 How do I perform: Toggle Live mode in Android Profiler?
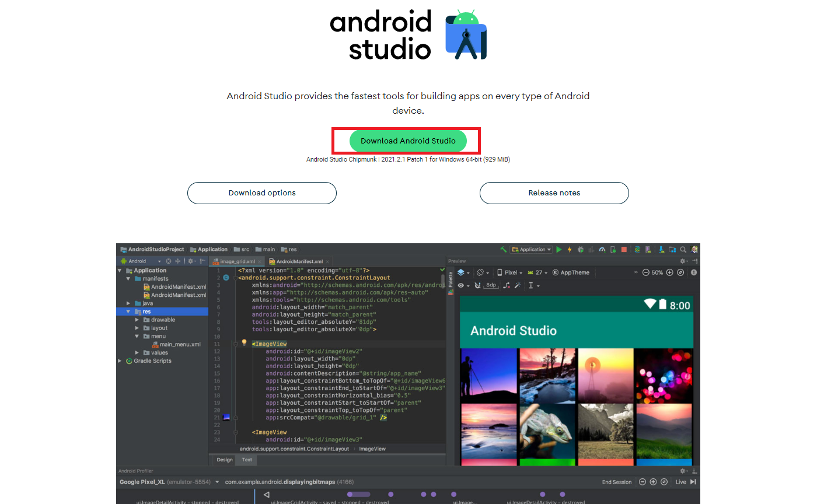coord(681,482)
